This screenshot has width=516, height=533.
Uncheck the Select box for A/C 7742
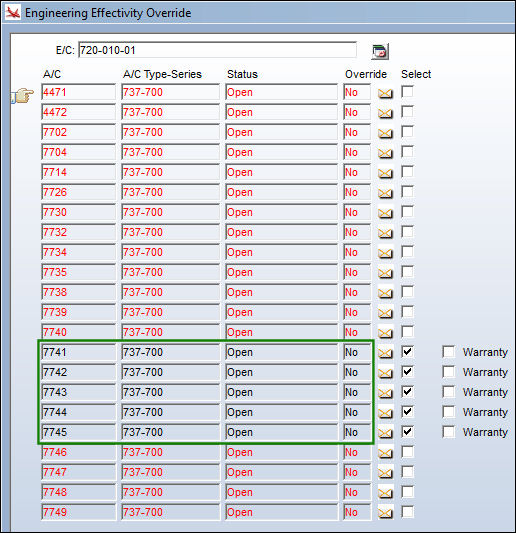[407, 372]
